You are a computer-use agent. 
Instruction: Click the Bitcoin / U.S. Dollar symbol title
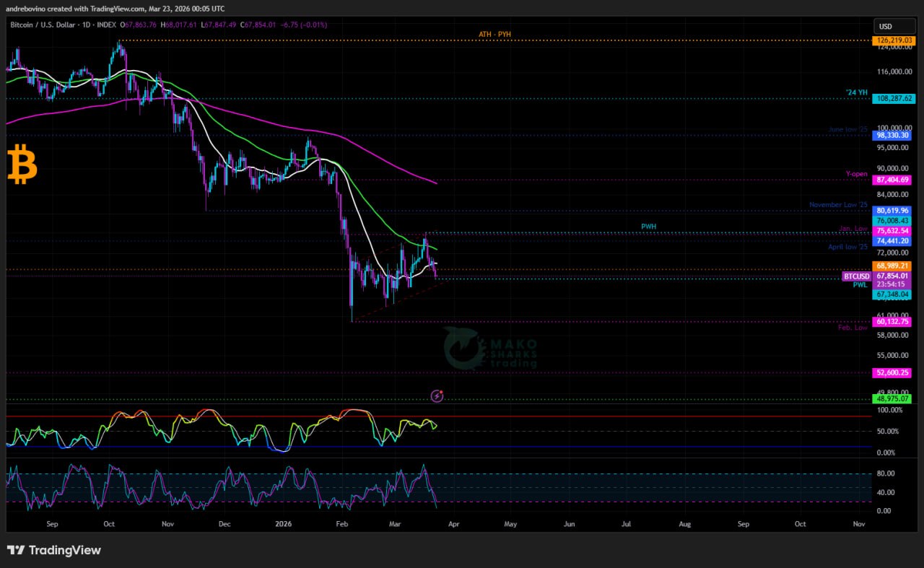tap(53, 25)
